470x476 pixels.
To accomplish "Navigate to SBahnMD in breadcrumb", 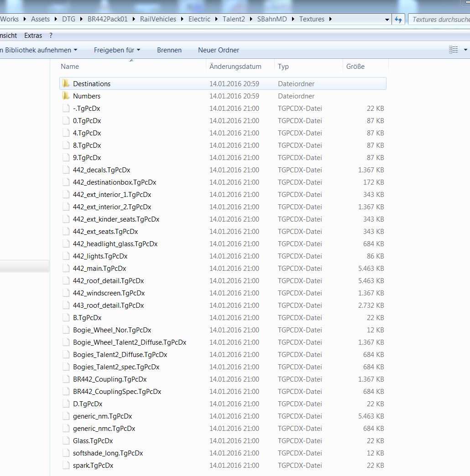I will click(272, 19).
